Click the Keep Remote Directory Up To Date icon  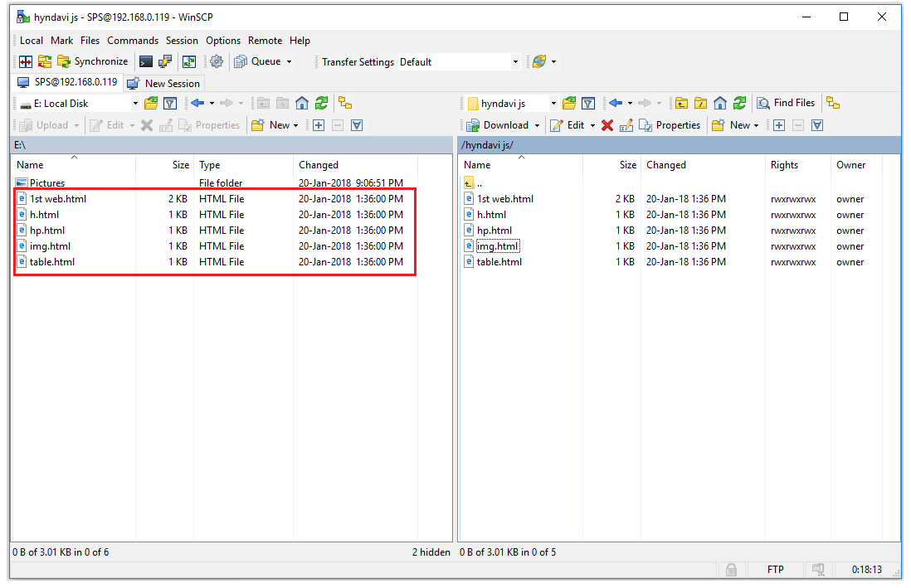click(x=189, y=61)
